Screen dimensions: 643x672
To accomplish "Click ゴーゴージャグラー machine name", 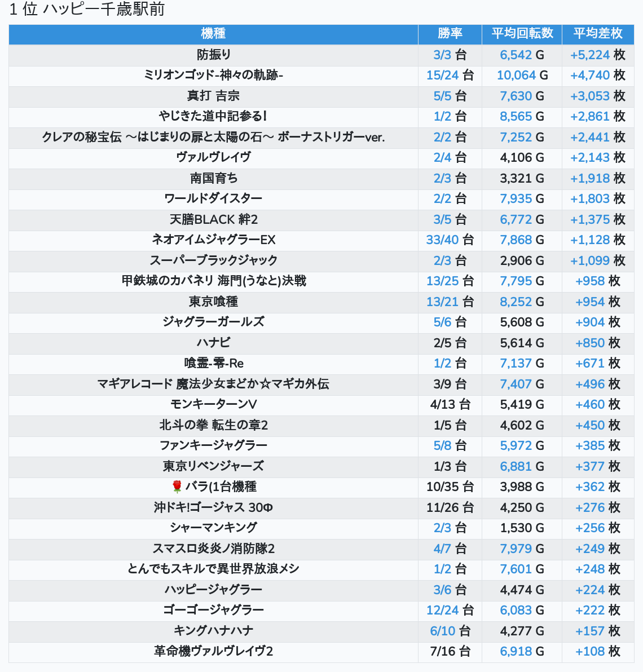I will click(213, 610).
